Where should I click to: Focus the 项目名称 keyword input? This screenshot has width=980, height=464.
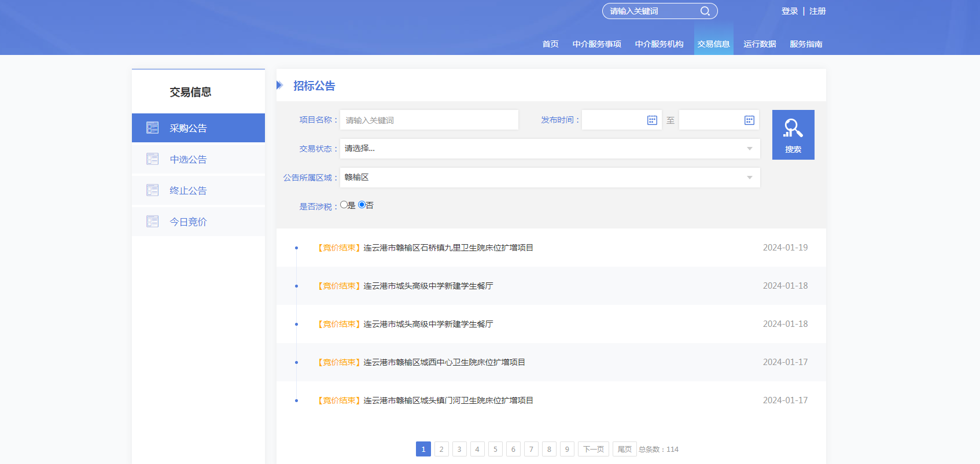(x=429, y=120)
